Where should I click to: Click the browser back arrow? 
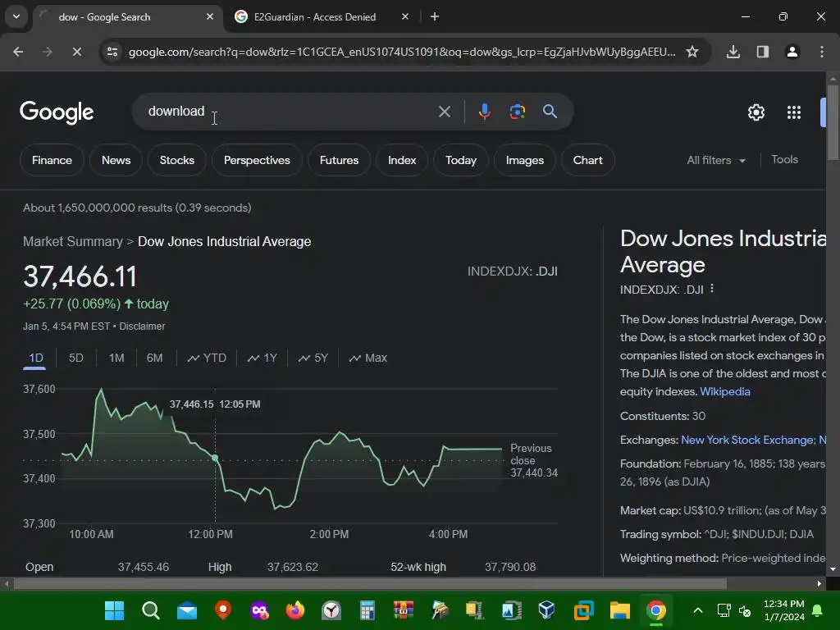(x=18, y=52)
